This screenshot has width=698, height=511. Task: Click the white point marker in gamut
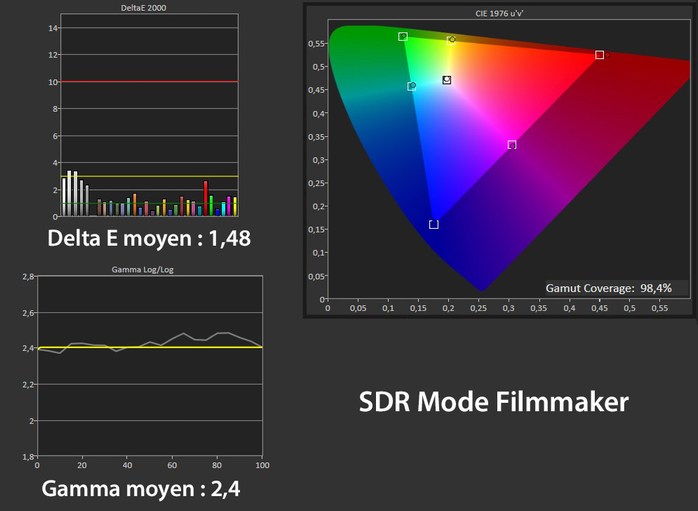[x=447, y=80]
